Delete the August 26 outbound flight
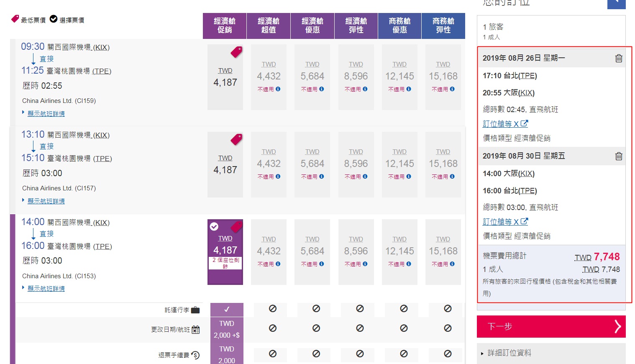Viewport: 635px width, 364px height. coord(618,58)
